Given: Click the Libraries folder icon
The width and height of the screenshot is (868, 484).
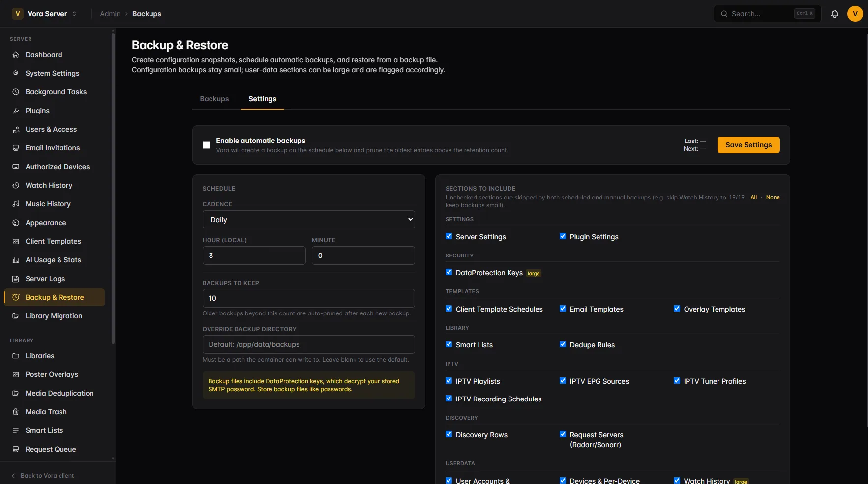Looking at the screenshot, I should [16, 356].
